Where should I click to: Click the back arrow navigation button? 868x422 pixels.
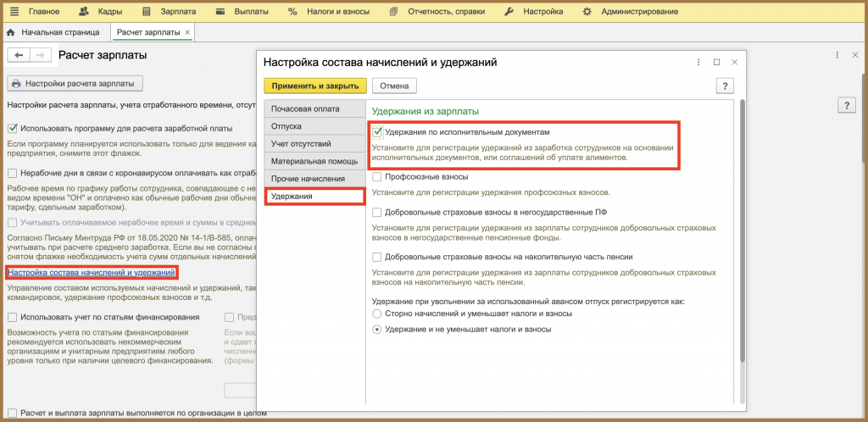(x=19, y=55)
